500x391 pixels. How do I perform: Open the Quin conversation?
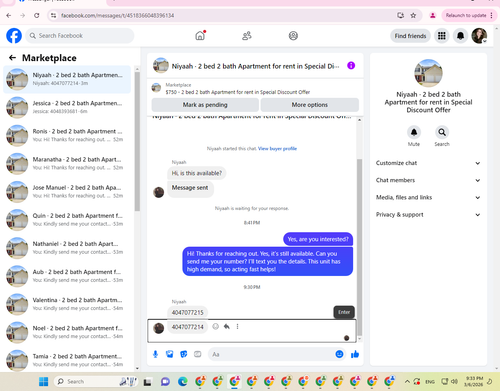coord(67,220)
